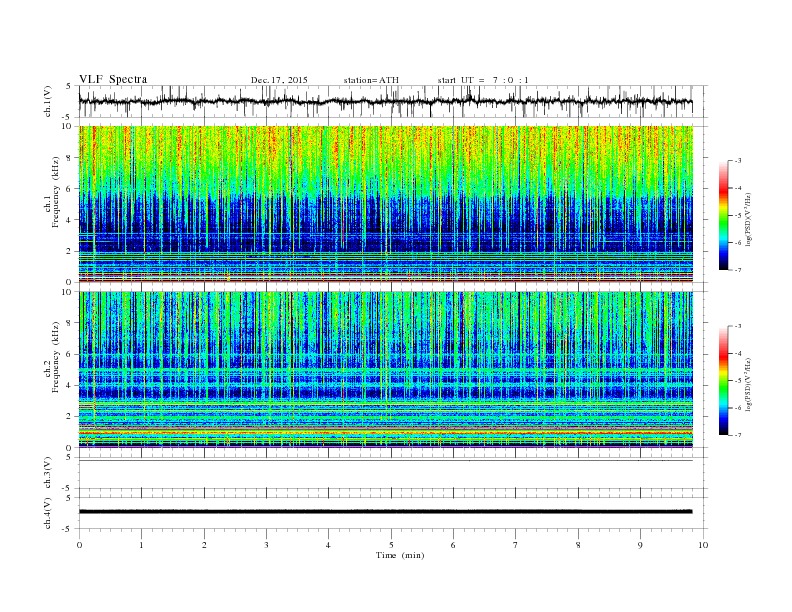Click the "ch.4(V)" axis label

[48, 513]
